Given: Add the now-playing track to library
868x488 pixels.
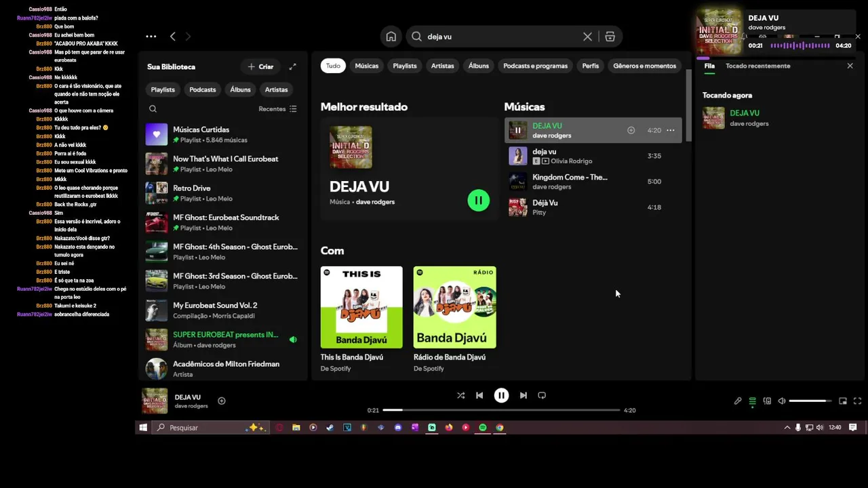Looking at the screenshot, I should click(x=222, y=401).
